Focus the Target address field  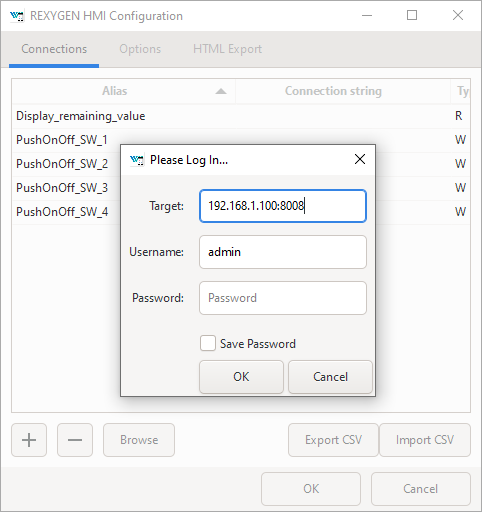pyautogui.click(x=283, y=206)
